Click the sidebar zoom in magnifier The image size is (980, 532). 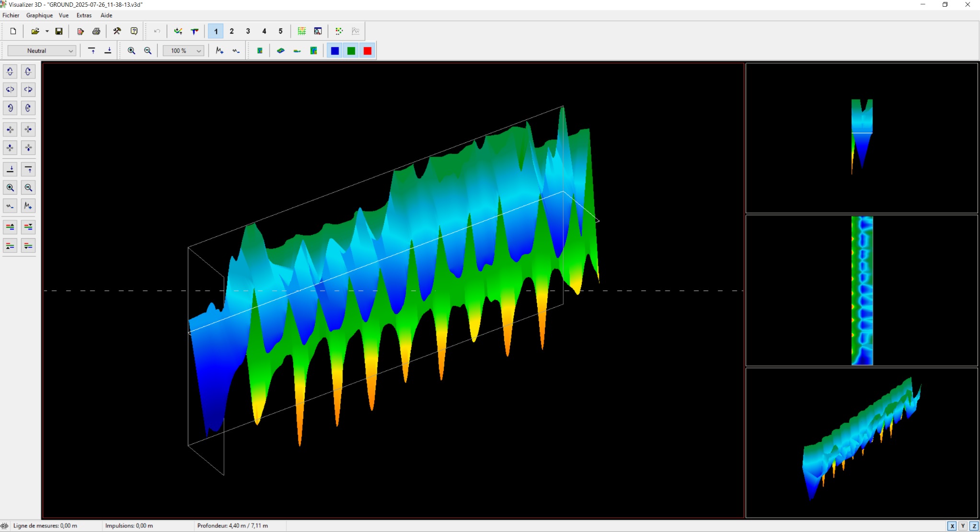(x=10, y=188)
